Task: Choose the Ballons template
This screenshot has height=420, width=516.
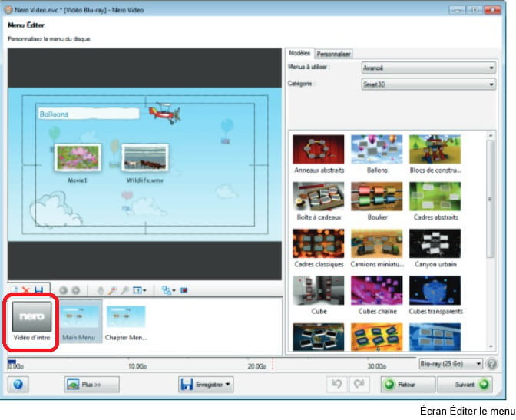Action: [377, 154]
